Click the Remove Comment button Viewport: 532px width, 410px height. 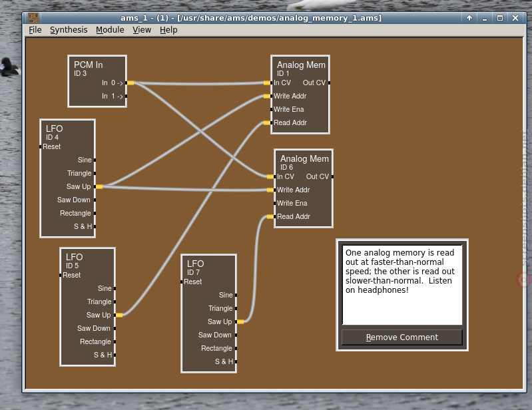click(x=401, y=337)
